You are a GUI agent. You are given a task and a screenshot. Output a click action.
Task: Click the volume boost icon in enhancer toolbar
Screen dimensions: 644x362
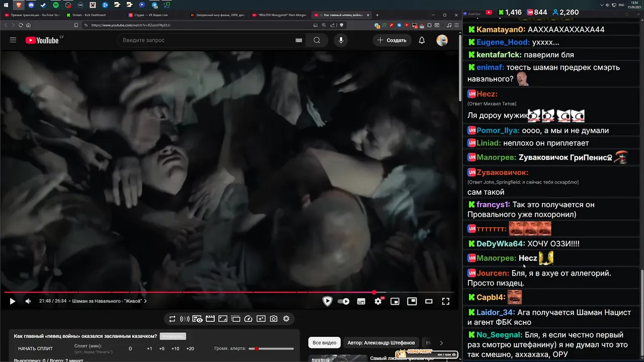185,319
